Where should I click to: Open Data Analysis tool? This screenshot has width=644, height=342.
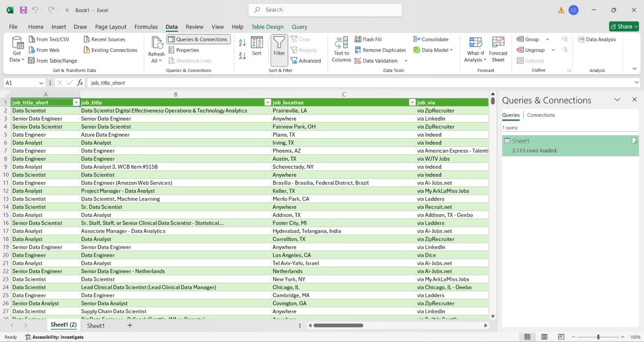pos(597,39)
